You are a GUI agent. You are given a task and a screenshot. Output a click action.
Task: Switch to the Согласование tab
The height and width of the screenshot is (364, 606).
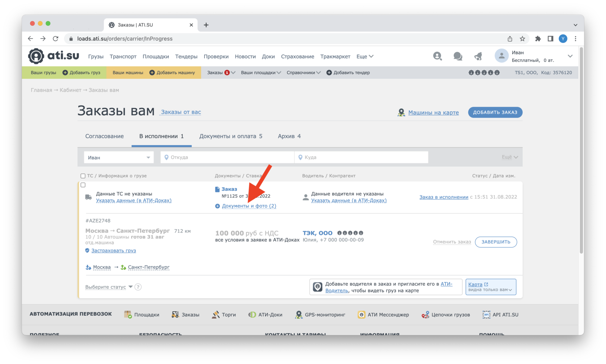104,136
